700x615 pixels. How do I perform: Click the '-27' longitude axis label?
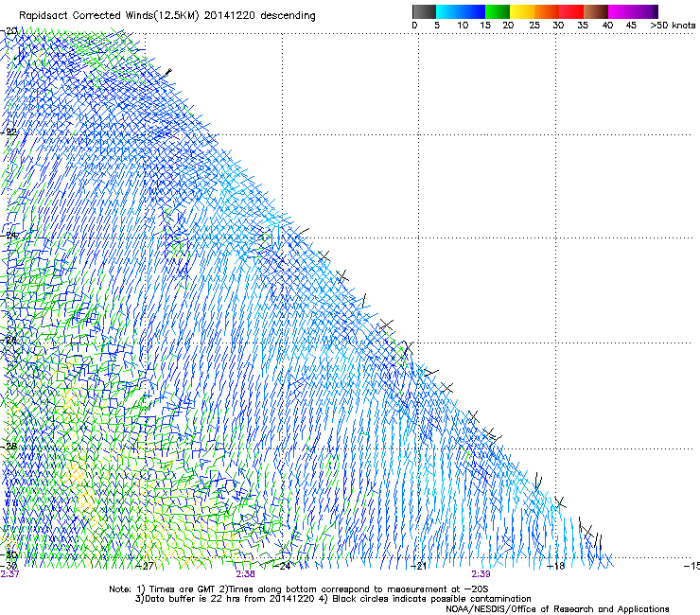[x=145, y=566]
